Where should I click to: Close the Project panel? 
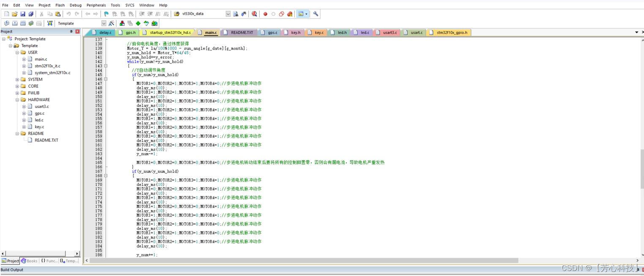[77, 32]
